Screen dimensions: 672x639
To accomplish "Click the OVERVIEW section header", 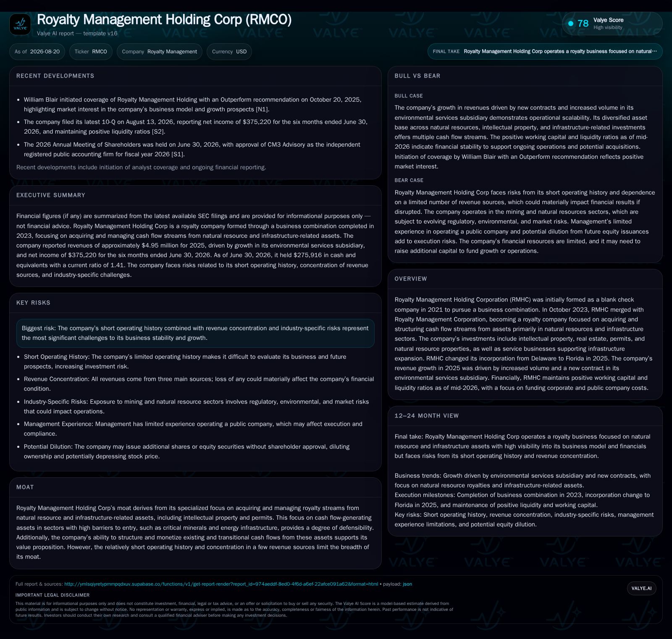I will coord(411,279).
